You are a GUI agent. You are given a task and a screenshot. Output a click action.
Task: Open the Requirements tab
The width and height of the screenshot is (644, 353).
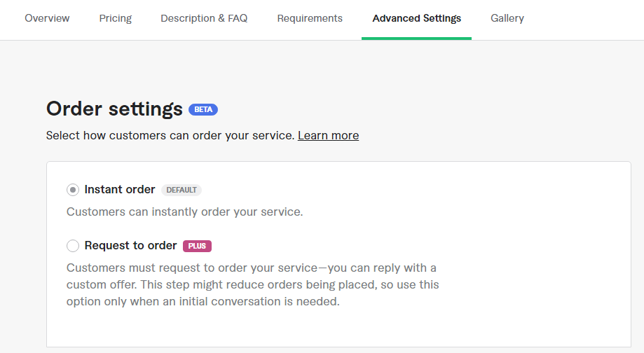(x=310, y=18)
